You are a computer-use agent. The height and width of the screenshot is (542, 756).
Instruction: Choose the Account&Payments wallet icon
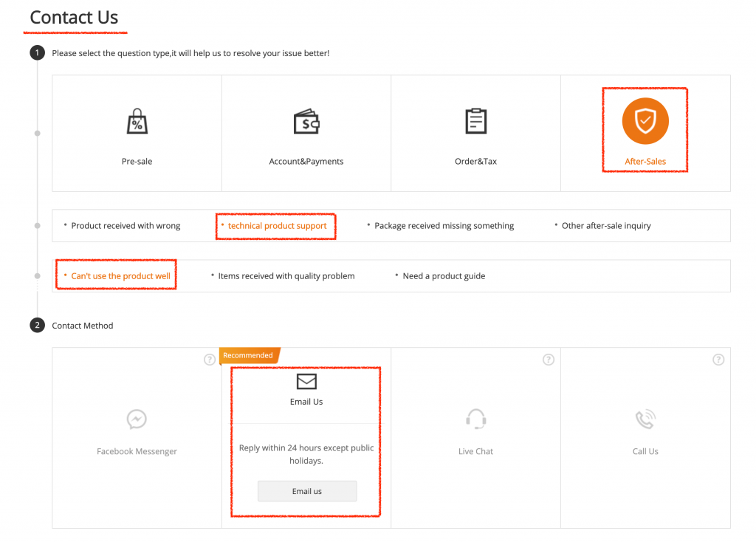coord(306,122)
